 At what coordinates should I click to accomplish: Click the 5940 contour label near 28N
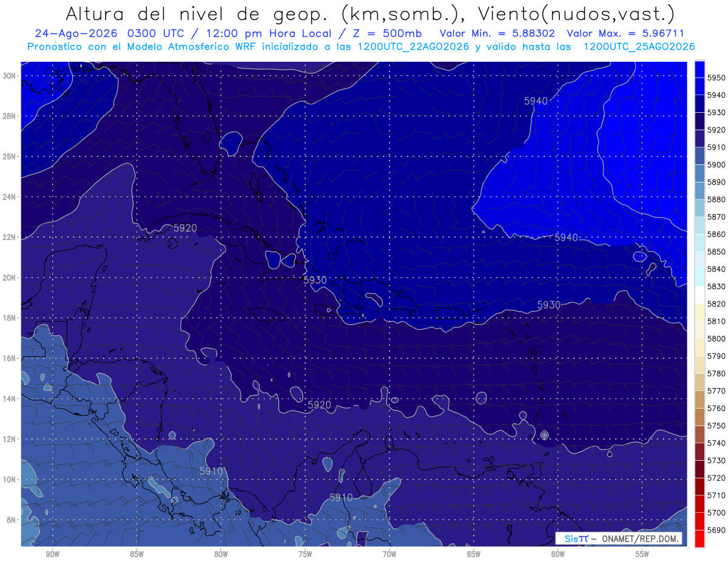point(536,101)
